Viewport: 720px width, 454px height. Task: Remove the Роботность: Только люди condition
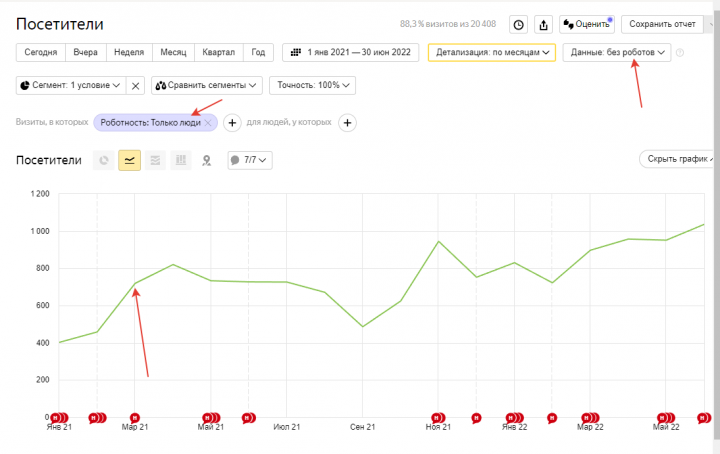click(x=208, y=123)
